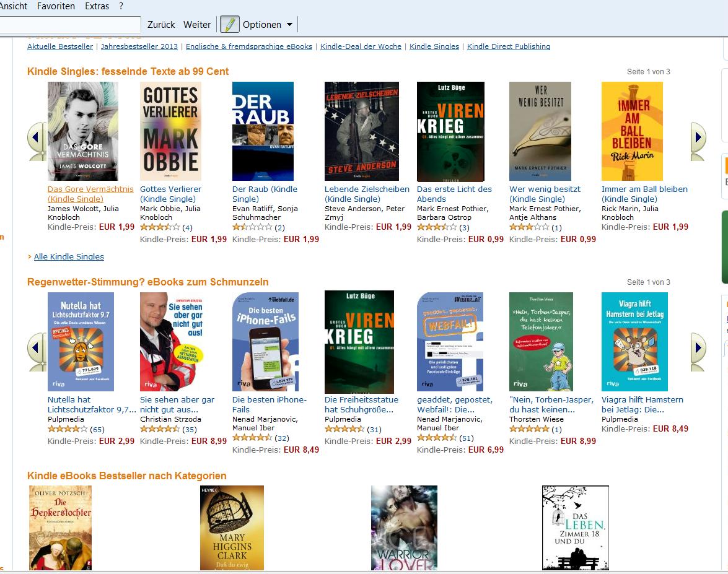Open Viagra hilft Hamstern bei Jetlag cover
Image resolution: width=728 pixels, height=574 pixels.
pyautogui.click(x=634, y=342)
